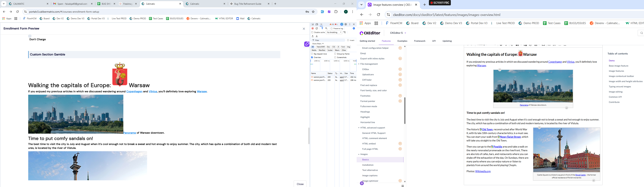Toggle the DevTools inspect element picker
This screenshot has height=187, width=644.
tap(312, 24)
